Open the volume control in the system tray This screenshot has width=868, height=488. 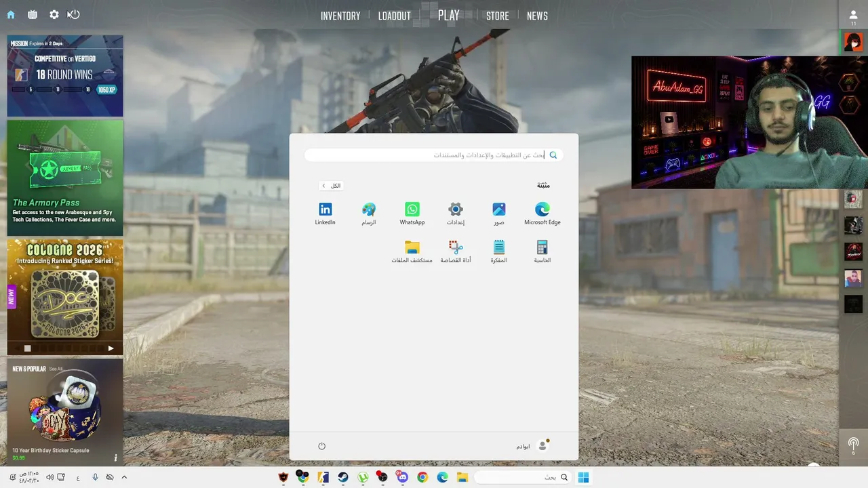click(x=50, y=477)
